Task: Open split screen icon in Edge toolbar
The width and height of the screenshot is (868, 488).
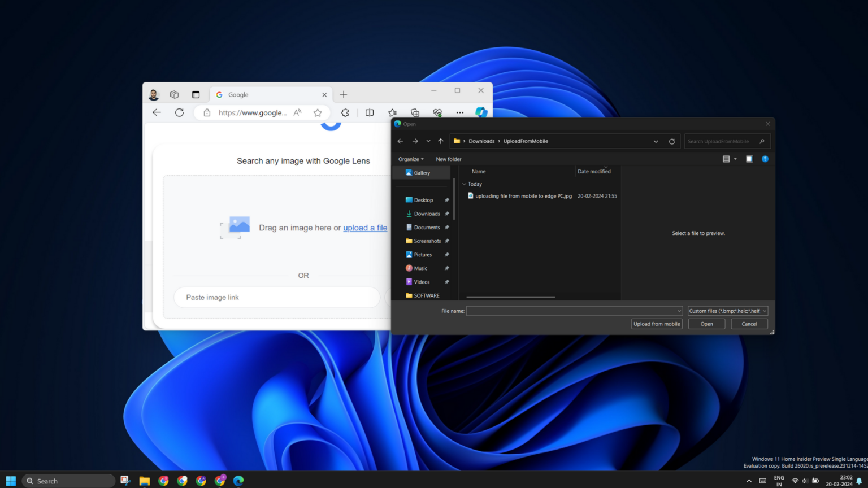Action: point(370,112)
